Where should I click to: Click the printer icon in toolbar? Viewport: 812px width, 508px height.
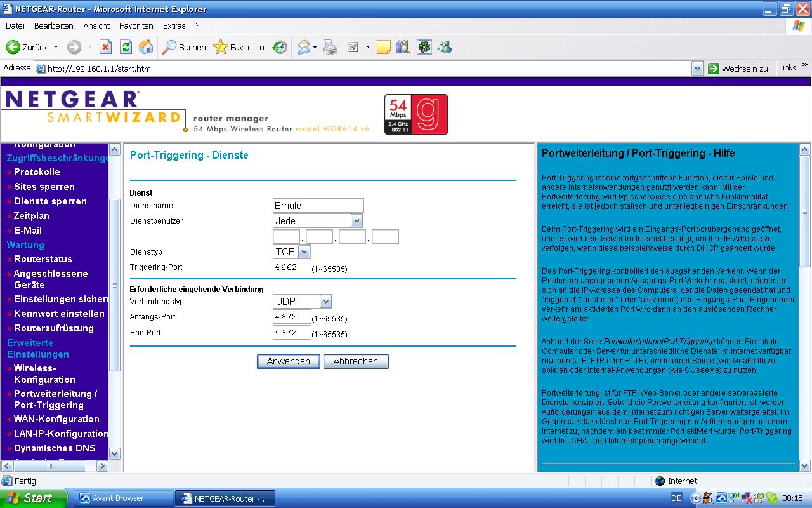[330, 48]
